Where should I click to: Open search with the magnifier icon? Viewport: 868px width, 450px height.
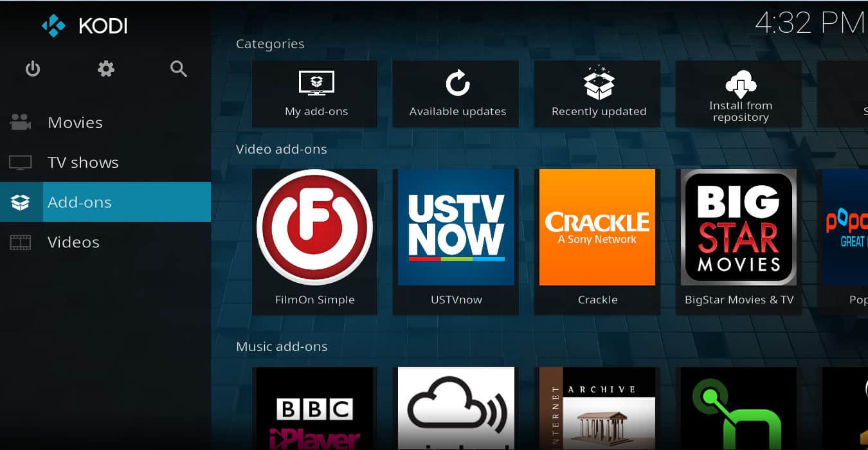click(x=179, y=69)
